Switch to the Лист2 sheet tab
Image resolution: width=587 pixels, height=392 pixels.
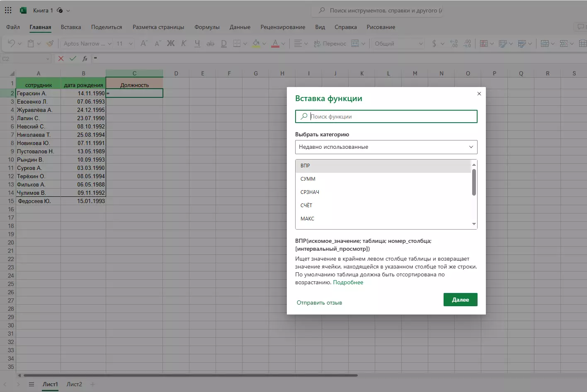(x=74, y=385)
